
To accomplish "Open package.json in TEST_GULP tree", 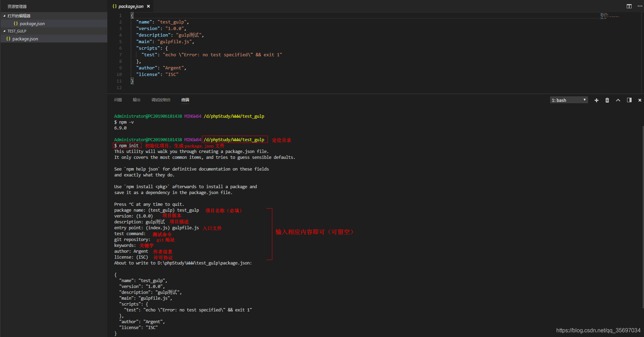I will point(54,39).
